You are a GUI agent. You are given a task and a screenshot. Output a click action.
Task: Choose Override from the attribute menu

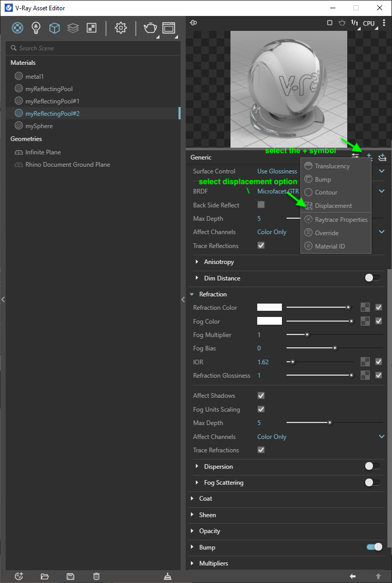(x=336, y=233)
